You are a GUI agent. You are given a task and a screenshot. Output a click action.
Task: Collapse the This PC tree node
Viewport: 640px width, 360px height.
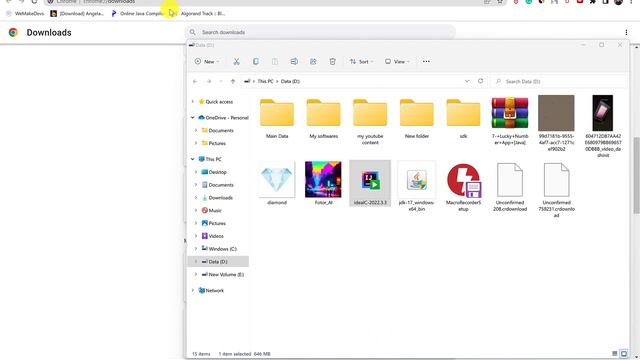193,159
